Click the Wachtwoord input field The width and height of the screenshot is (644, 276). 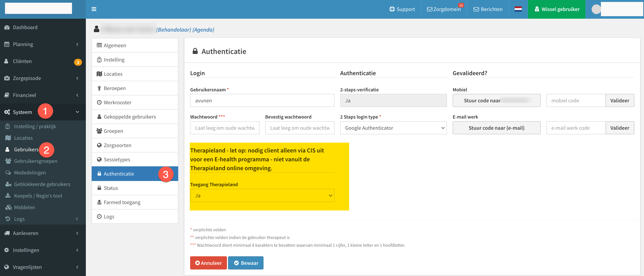(x=224, y=128)
